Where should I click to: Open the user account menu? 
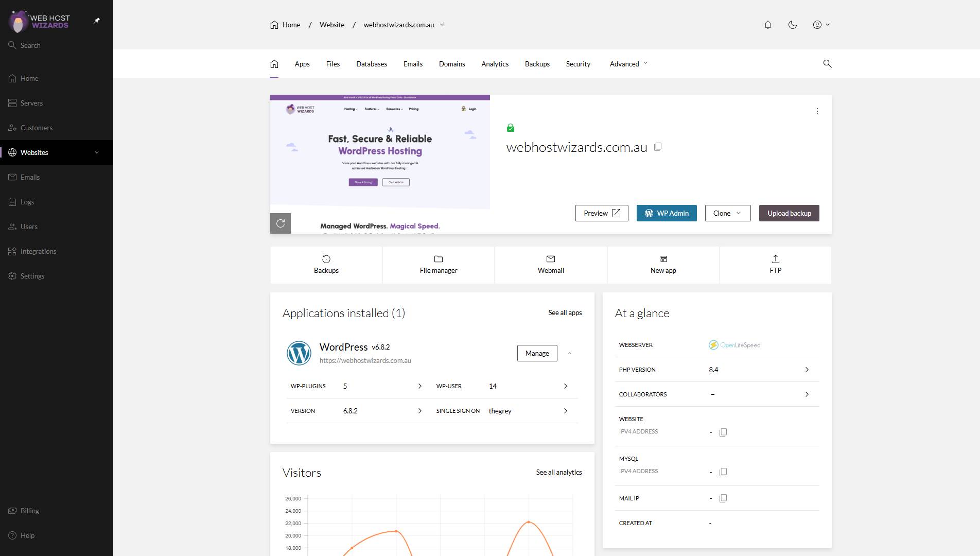pyautogui.click(x=821, y=25)
